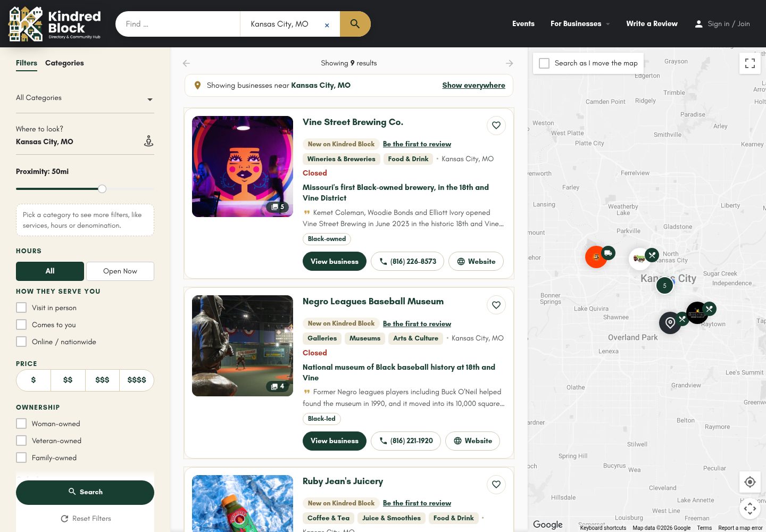This screenshot has height=532, width=766.
Task: Open Vine Street Brewing website
Action: (476, 261)
